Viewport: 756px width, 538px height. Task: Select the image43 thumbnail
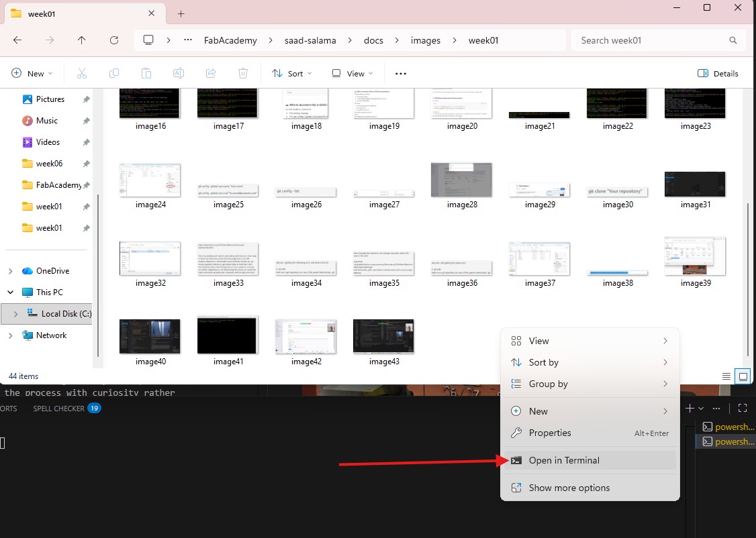pos(383,336)
